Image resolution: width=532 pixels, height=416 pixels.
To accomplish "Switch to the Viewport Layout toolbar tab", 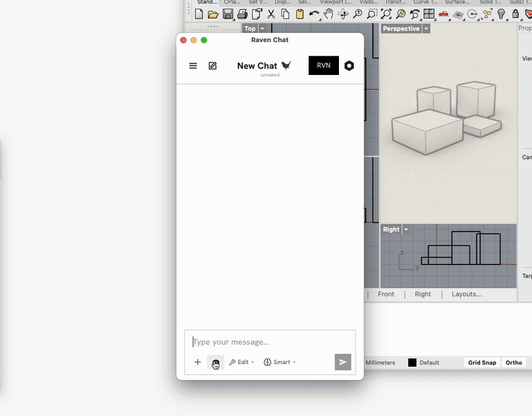I will [x=336, y=2].
